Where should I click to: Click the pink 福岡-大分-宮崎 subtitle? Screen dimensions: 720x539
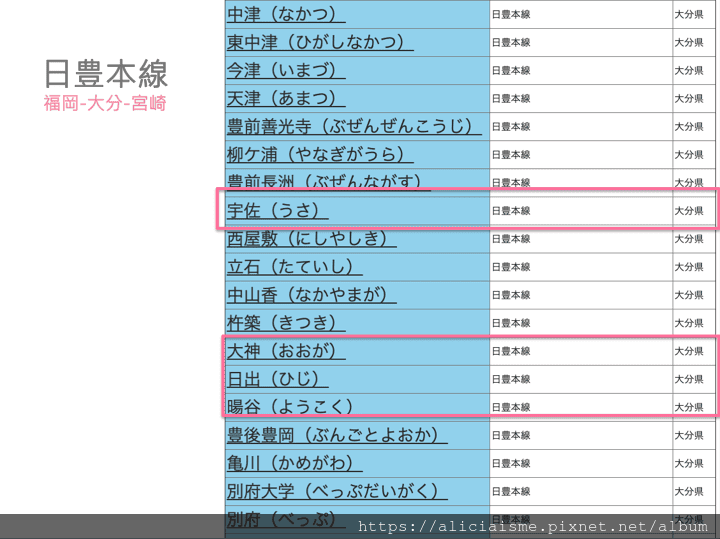pos(105,103)
